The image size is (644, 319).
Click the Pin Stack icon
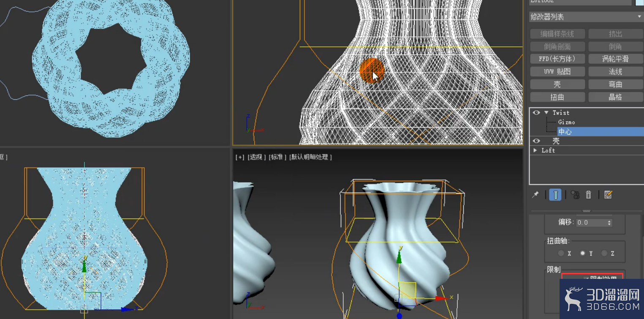coord(535,195)
